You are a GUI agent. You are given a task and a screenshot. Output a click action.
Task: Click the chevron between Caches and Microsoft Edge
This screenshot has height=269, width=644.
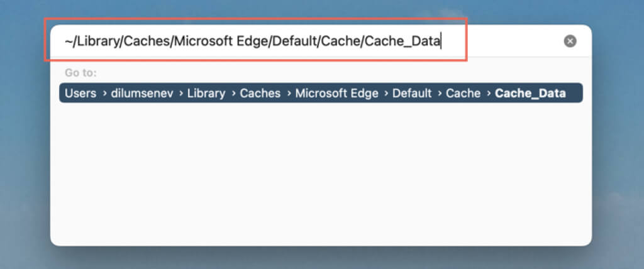click(x=289, y=94)
